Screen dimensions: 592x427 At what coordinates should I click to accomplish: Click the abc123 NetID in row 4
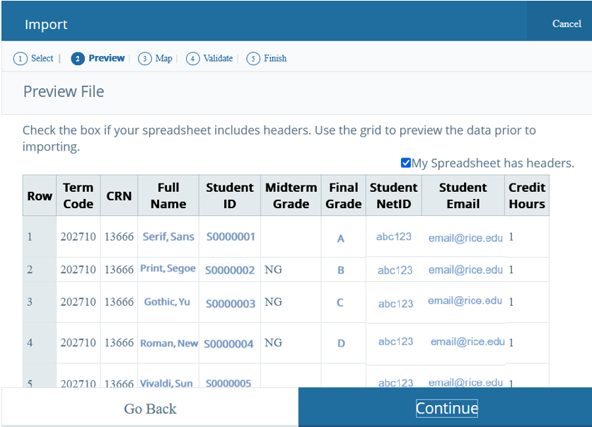(396, 341)
